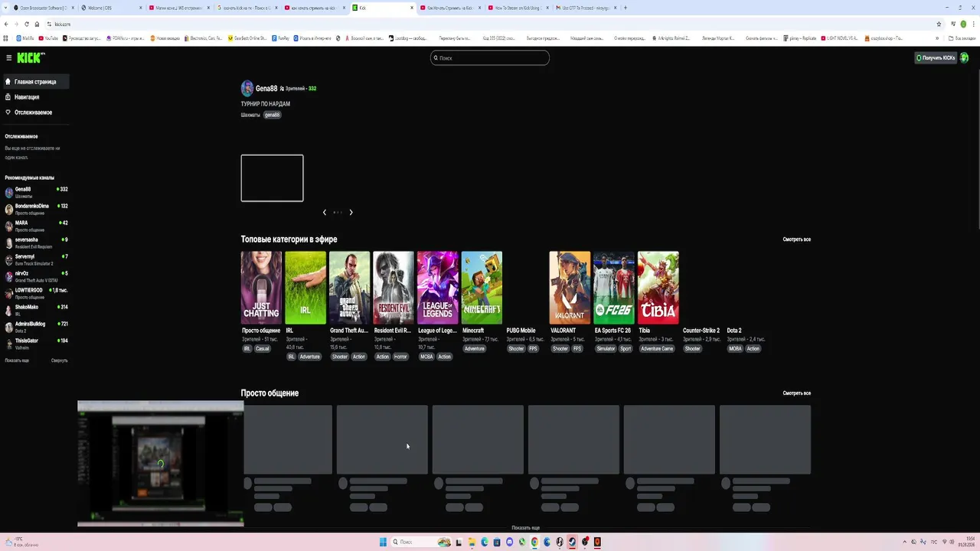Image resolution: width=980 pixels, height=551 pixels.
Task: Open Chrome profile icon in toolbar
Action: pyautogui.click(x=963, y=24)
